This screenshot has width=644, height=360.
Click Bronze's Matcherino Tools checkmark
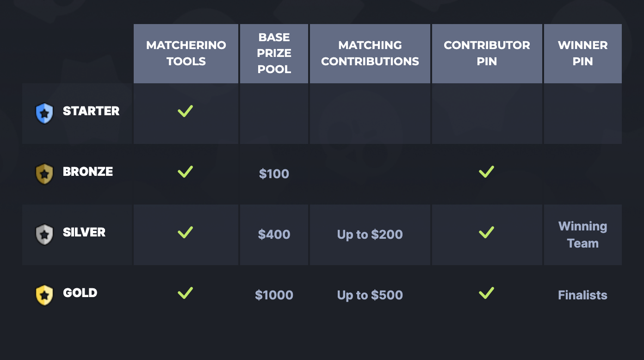[x=185, y=172]
